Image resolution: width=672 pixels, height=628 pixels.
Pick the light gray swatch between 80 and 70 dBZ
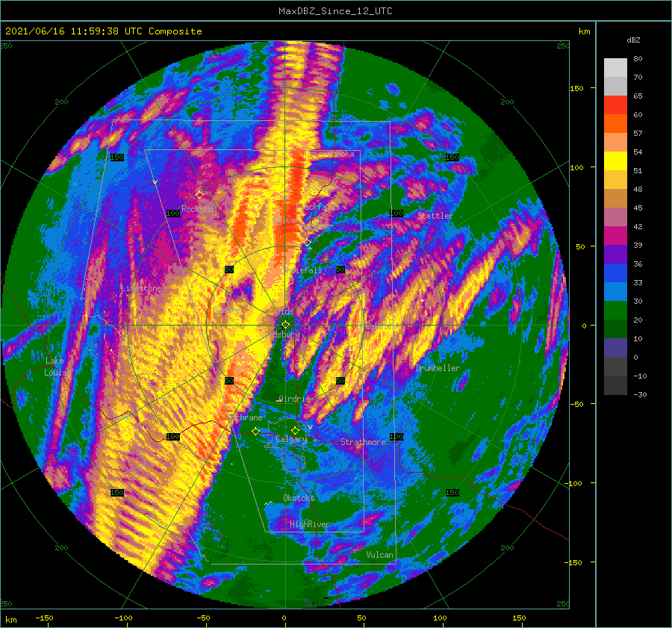[x=615, y=68]
